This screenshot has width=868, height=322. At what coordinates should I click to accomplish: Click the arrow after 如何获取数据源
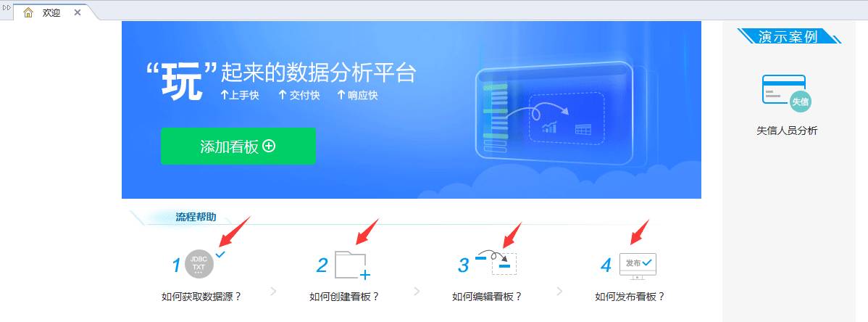click(x=273, y=291)
